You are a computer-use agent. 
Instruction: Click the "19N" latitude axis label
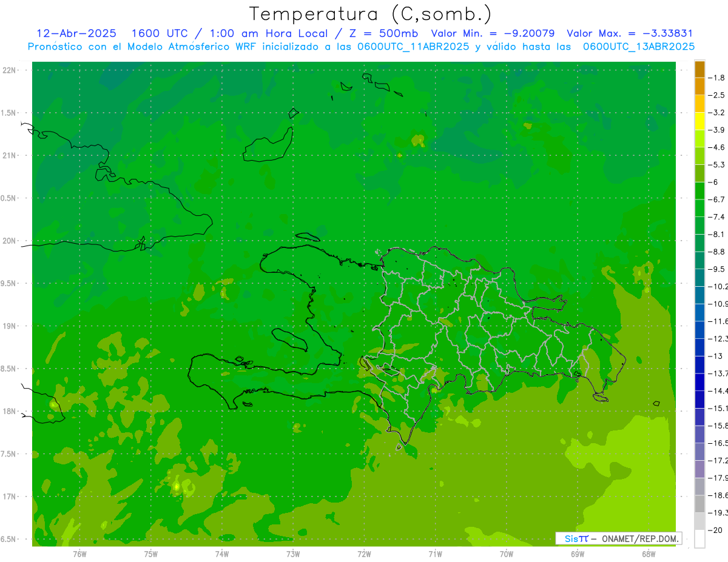point(10,326)
